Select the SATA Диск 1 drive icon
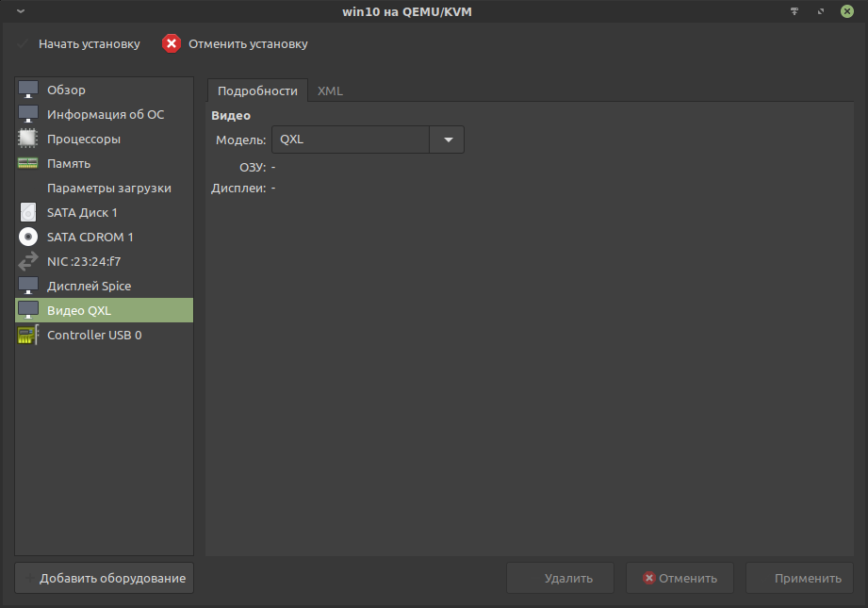 click(x=28, y=212)
